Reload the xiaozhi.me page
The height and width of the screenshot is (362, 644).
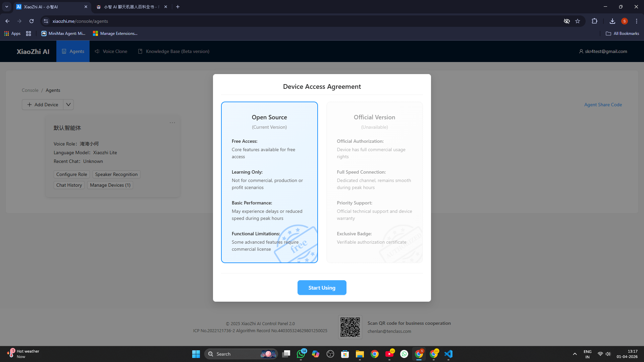click(31, 21)
